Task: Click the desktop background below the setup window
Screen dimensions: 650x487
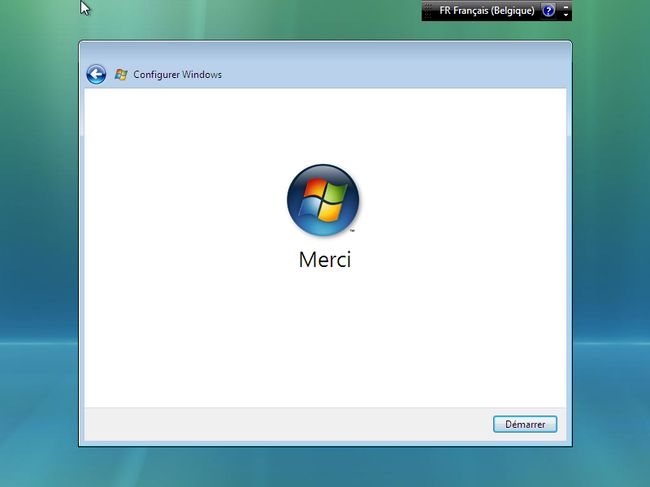Action: (325, 467)
